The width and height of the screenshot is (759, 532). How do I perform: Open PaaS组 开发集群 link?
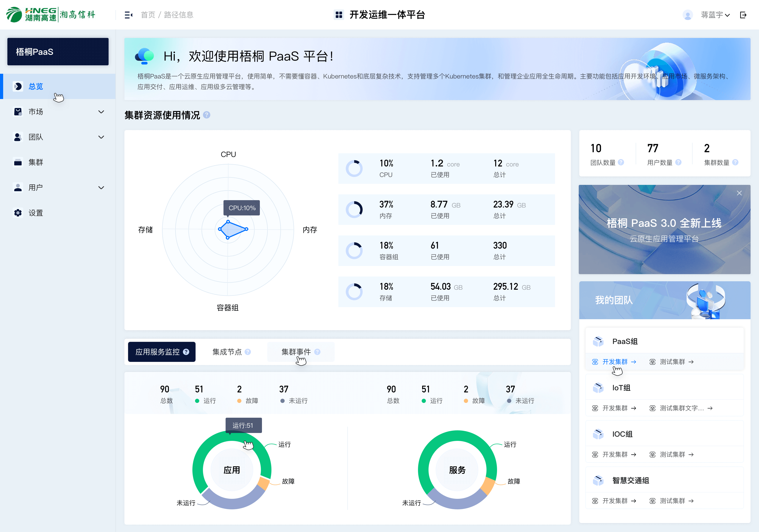[x=615, y=362]
